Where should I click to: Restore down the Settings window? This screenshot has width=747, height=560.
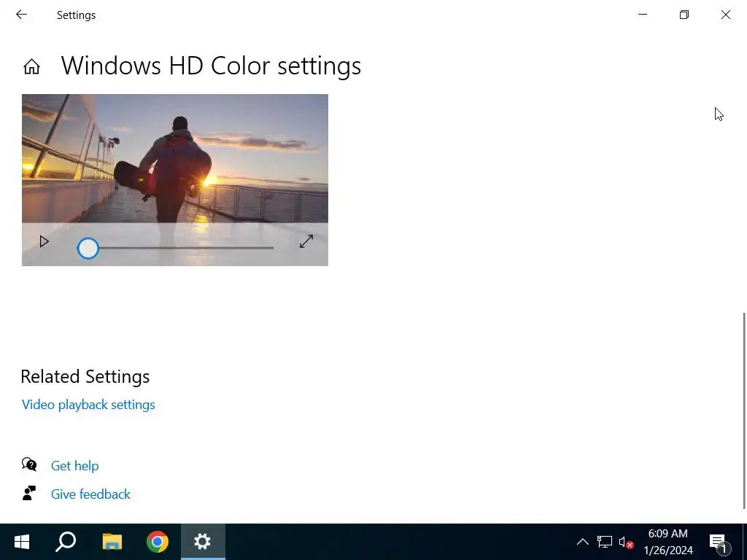[x=684, y=15]
